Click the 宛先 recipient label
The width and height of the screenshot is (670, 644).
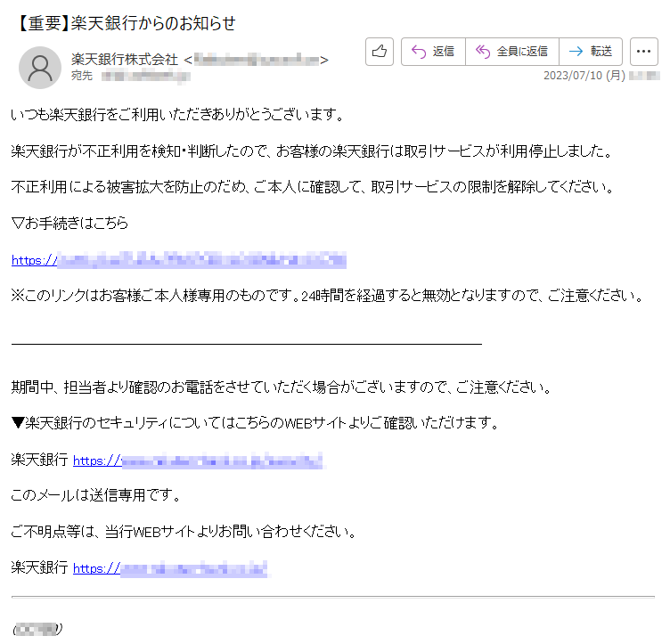[82, 76]
